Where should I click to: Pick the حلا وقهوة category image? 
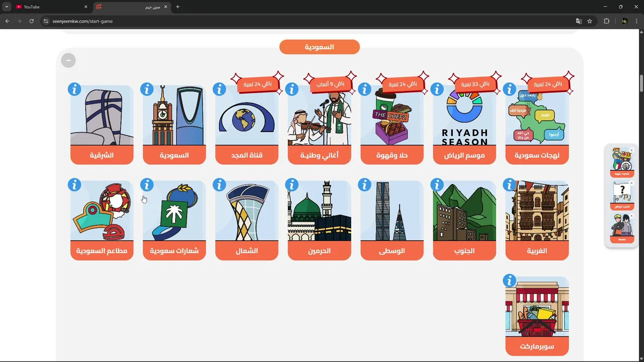392,116
